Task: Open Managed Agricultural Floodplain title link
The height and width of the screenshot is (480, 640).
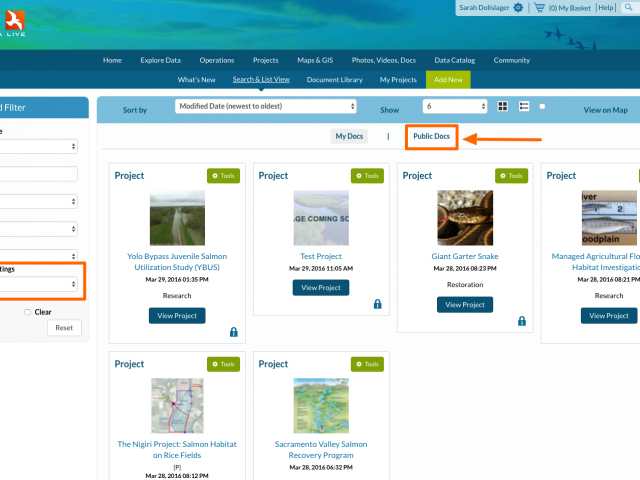Action: [x=596, y=262]
